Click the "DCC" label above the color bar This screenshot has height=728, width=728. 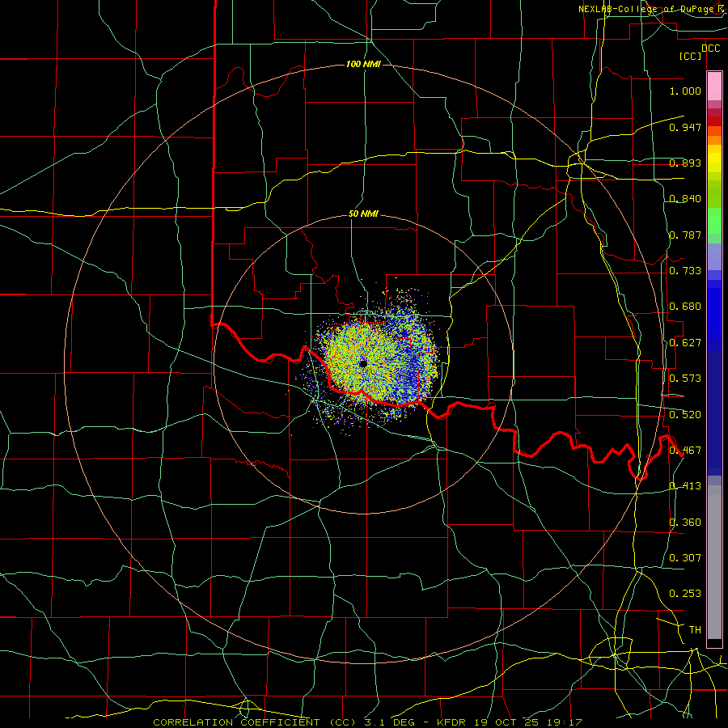pos(710,49)
